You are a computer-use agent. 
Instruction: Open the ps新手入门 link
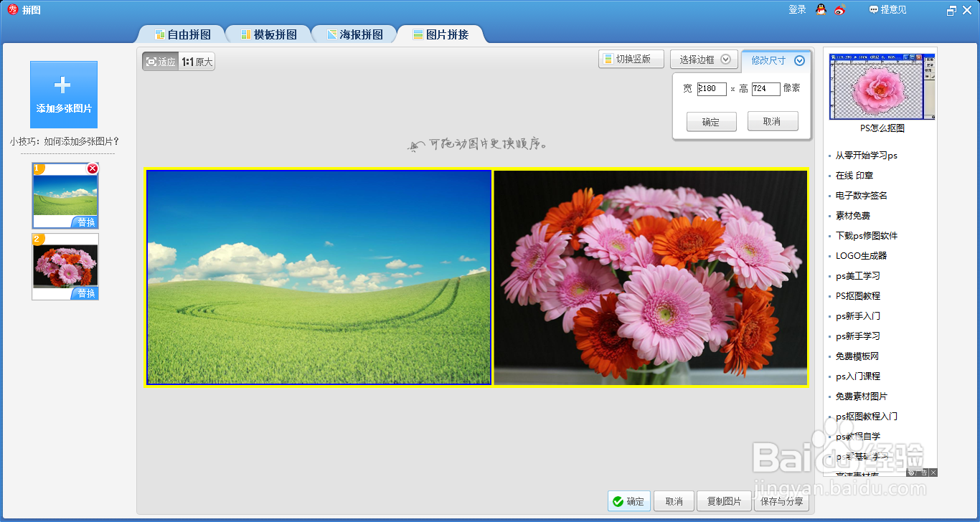click(x=858, y=316)
